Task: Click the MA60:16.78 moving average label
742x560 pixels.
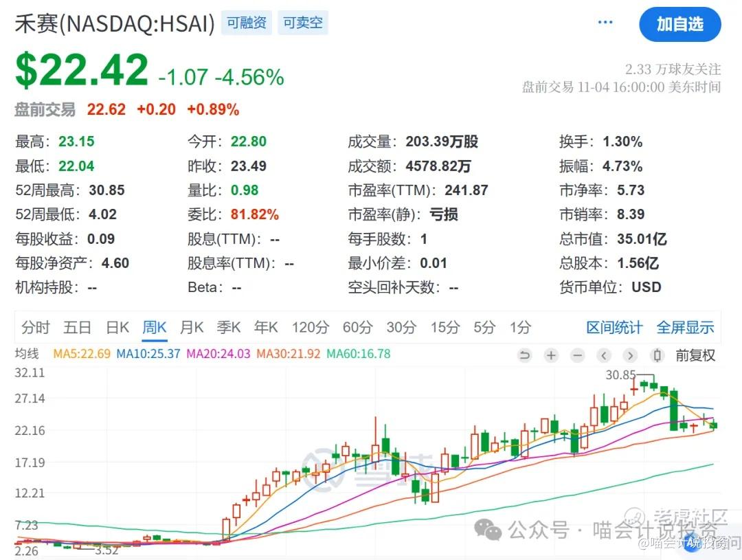Action: pos(358,354)
